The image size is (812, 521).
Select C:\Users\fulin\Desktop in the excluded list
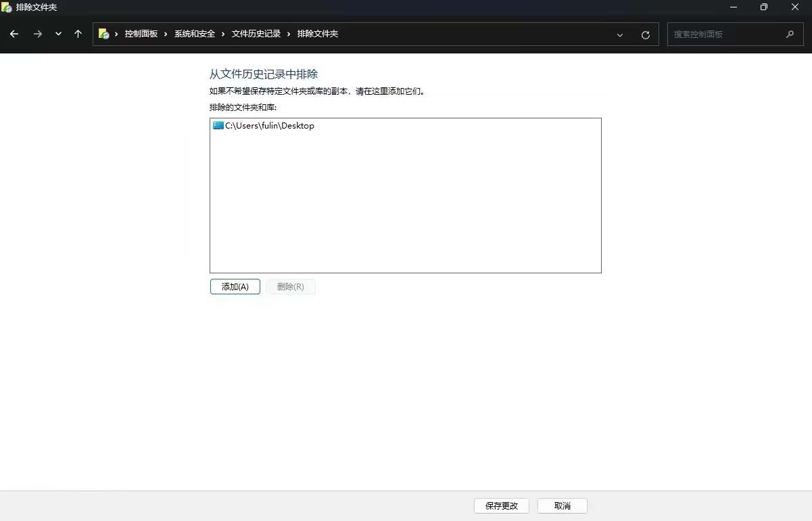pyautogui.click(x=269, y=126)
